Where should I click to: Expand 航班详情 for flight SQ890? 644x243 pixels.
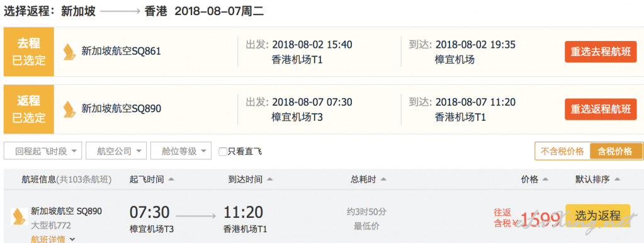point(54,239)
